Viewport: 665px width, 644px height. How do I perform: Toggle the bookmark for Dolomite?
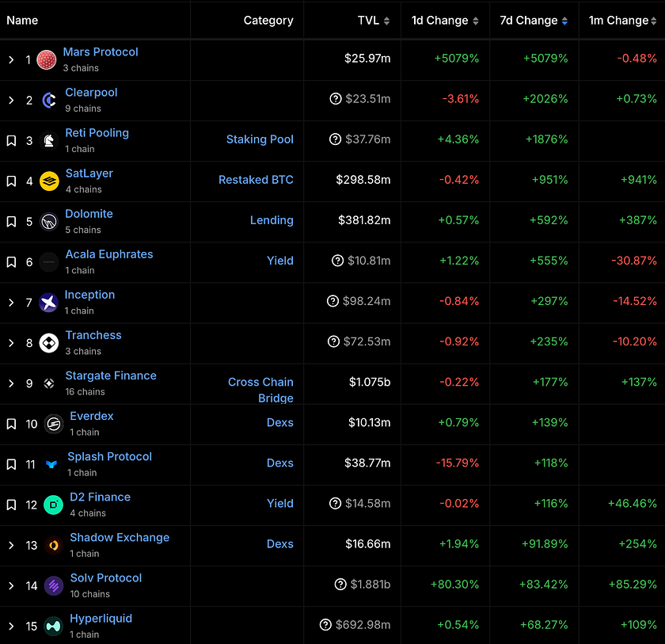[11, 222]
